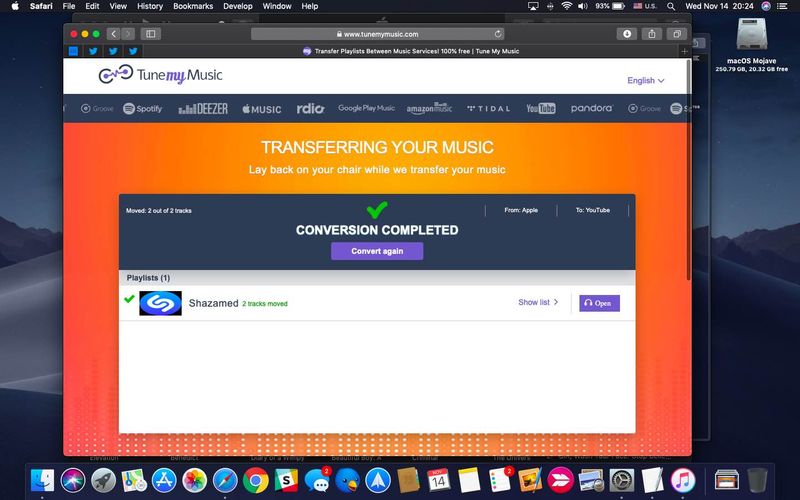Open the Shazamed playlist on YouTube

(599, 303)
